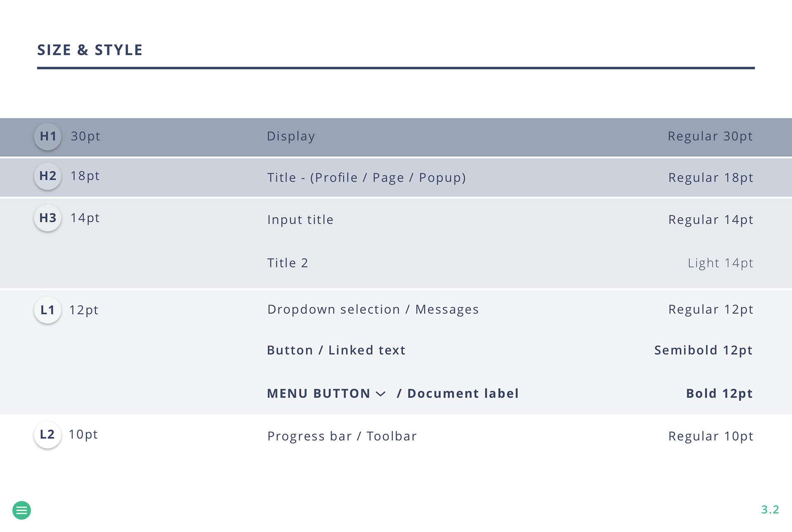Select the Dropdown selection / Messages text

tap(373, 309)
